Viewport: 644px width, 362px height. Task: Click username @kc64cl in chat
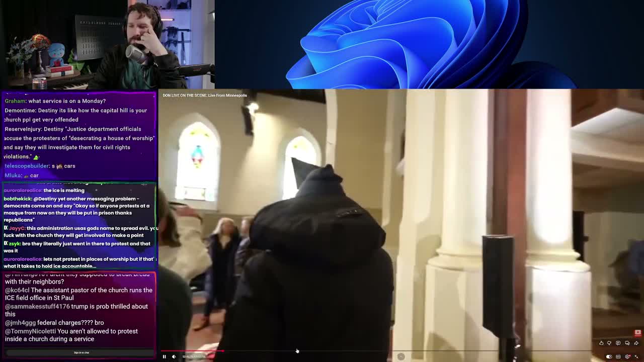click(x=17, y=290)
